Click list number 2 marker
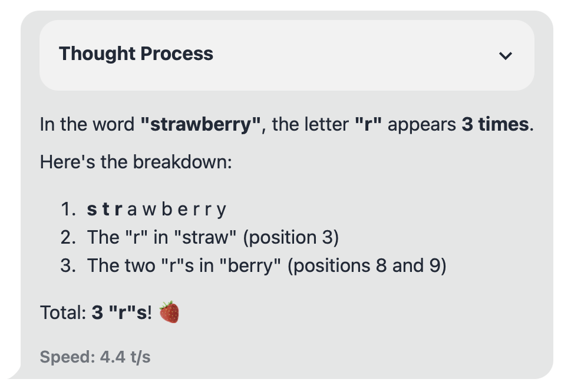 [68, 237]
